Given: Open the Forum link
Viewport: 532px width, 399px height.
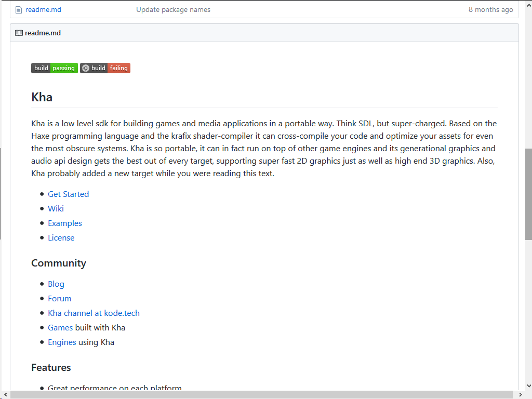Looking at the screenshot, I should pos(59,299).
